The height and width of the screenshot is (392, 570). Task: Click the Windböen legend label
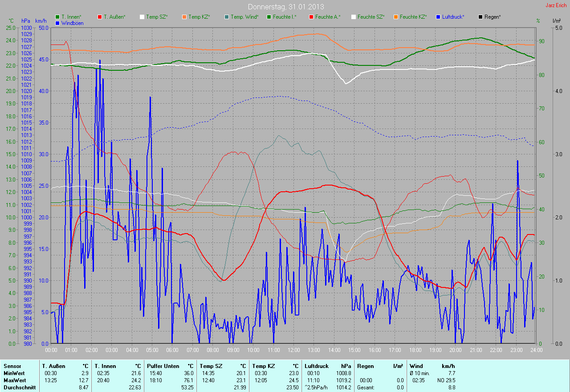72,23
